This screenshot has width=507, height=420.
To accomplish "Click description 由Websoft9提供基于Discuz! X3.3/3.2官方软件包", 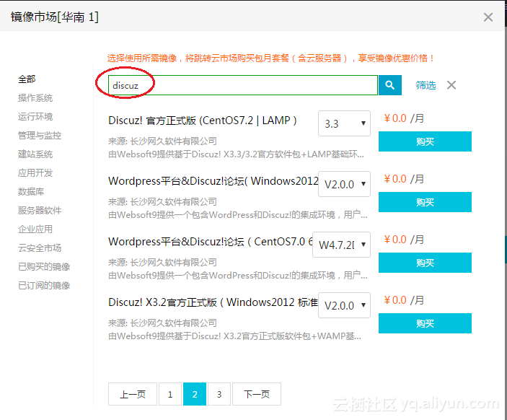I will tap(236, 154).
